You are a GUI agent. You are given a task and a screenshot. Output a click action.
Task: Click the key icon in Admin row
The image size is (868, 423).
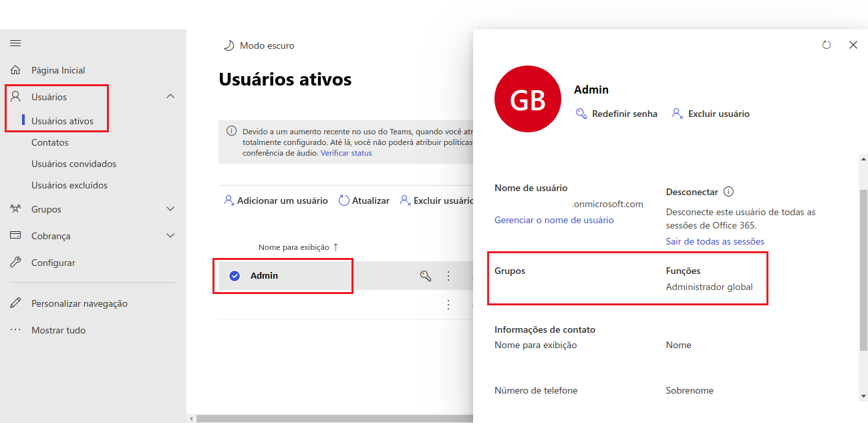(425, 276)
